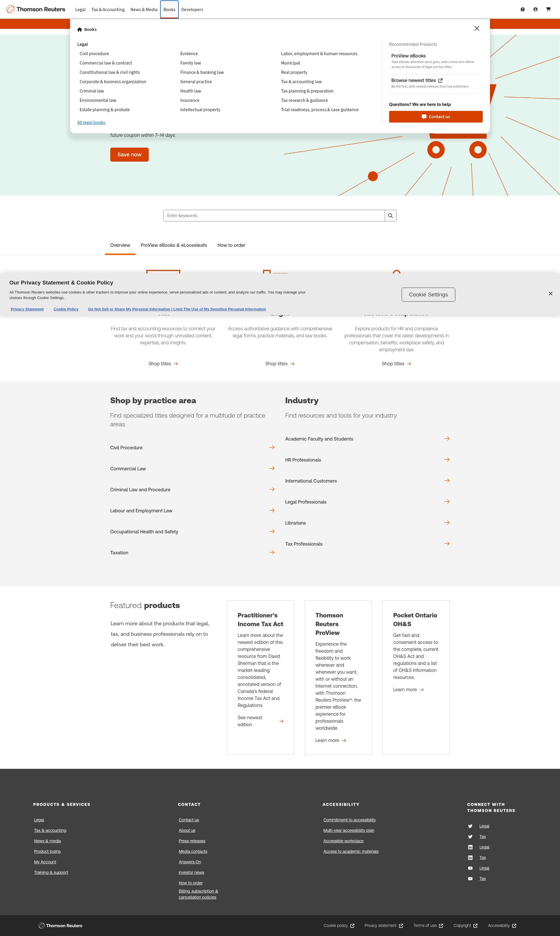560x936 pixels.
Task: Open the News & Media navigation menu
Action: pos(144,9)
